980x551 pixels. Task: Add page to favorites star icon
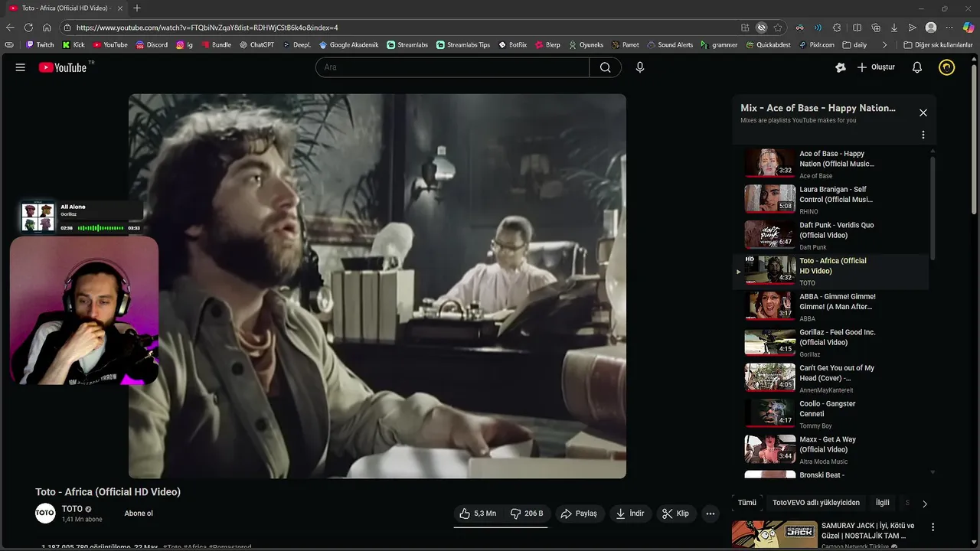[x=778, y=28]
